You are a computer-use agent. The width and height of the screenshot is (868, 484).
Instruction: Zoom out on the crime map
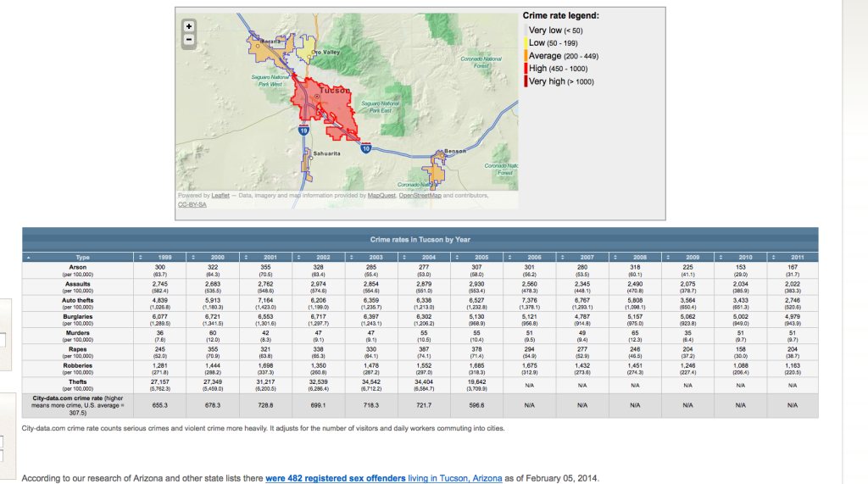(189, 40)
